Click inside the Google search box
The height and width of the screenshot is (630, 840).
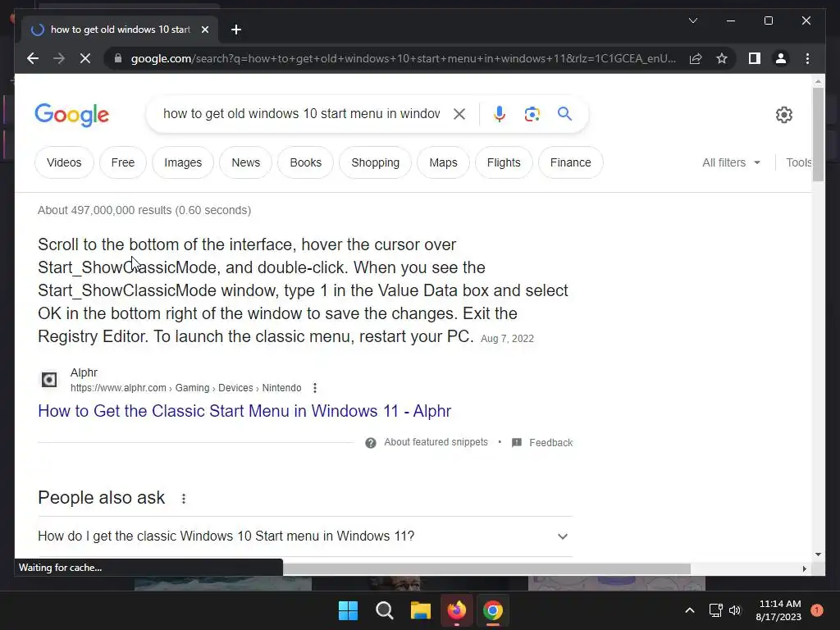[x=302, y=113]
